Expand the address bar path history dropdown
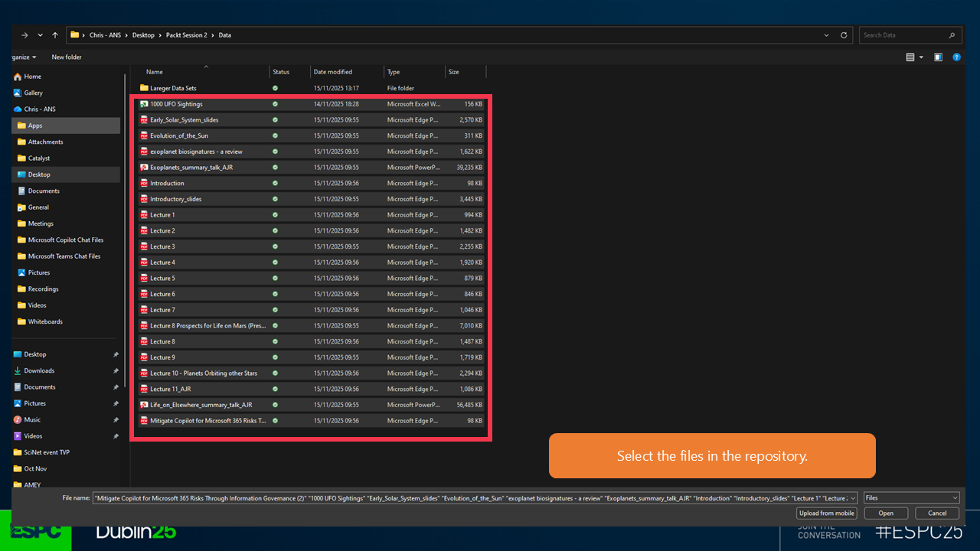 [826, 35]
